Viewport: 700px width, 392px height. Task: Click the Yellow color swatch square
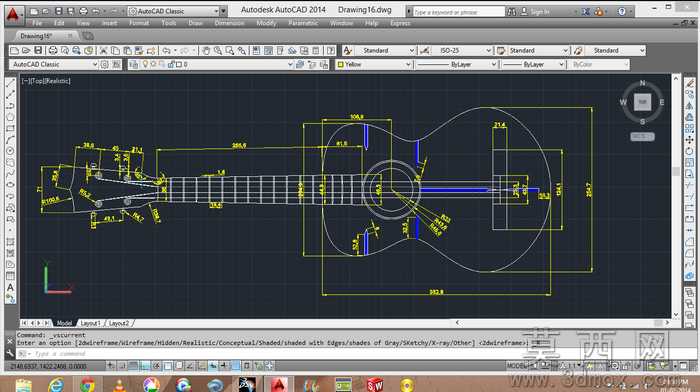coord(341,65)
